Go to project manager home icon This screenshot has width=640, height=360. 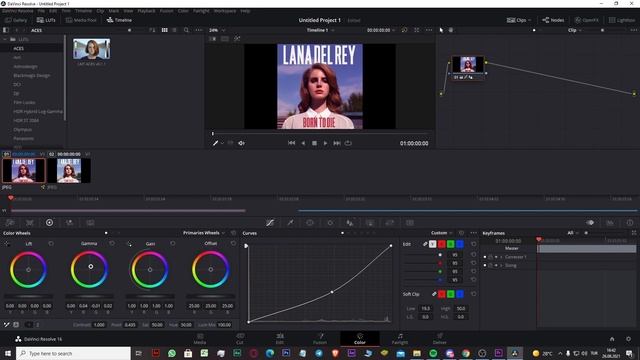pyautogui.click(x=612, y=339)
